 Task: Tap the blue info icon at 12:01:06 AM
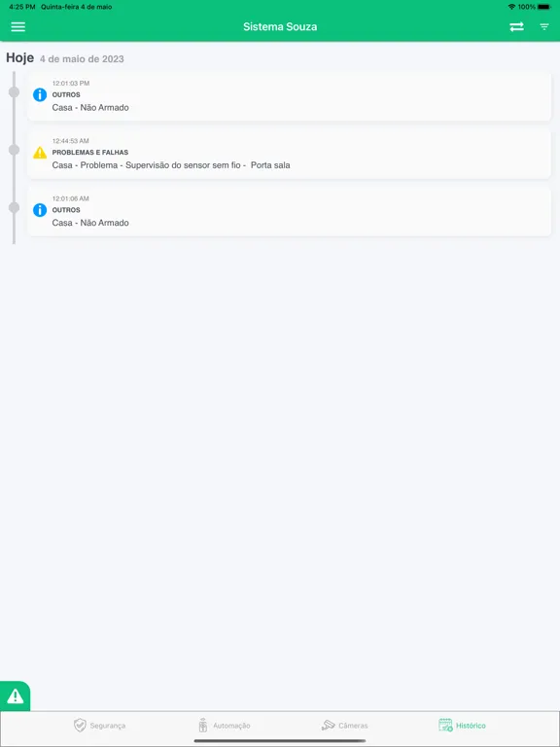click(40, 210)
